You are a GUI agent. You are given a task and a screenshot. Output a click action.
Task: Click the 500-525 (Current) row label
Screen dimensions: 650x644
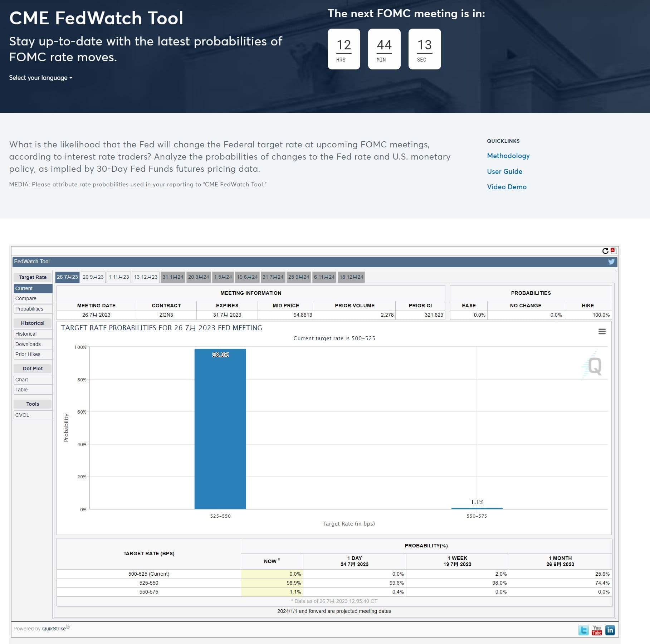pos(149,574)
